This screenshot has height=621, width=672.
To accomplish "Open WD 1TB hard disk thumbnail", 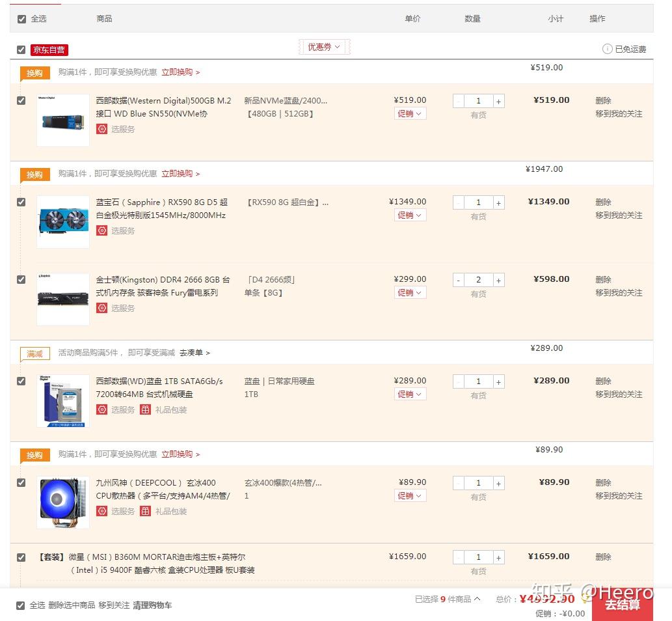I will 63,401.
